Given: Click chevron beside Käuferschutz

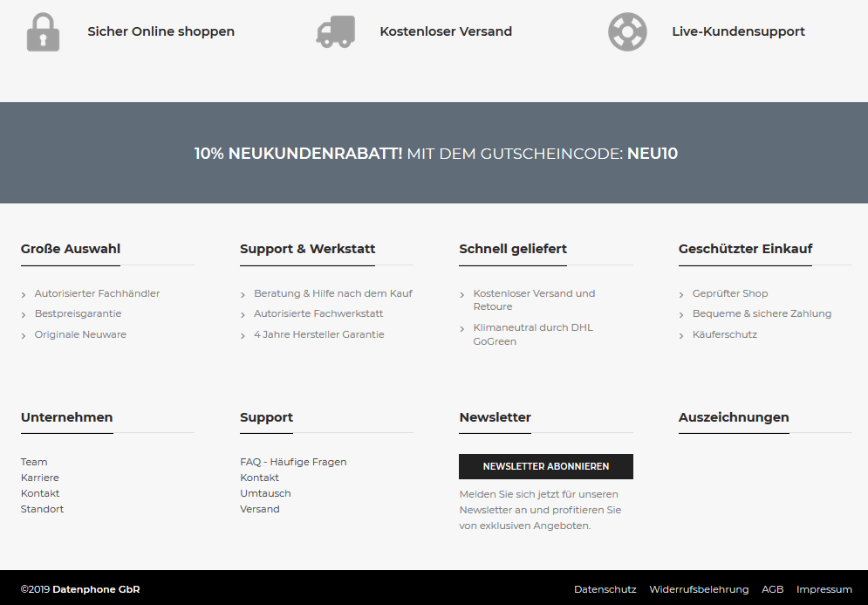Looking at the screenshot, I should (681, 336).
